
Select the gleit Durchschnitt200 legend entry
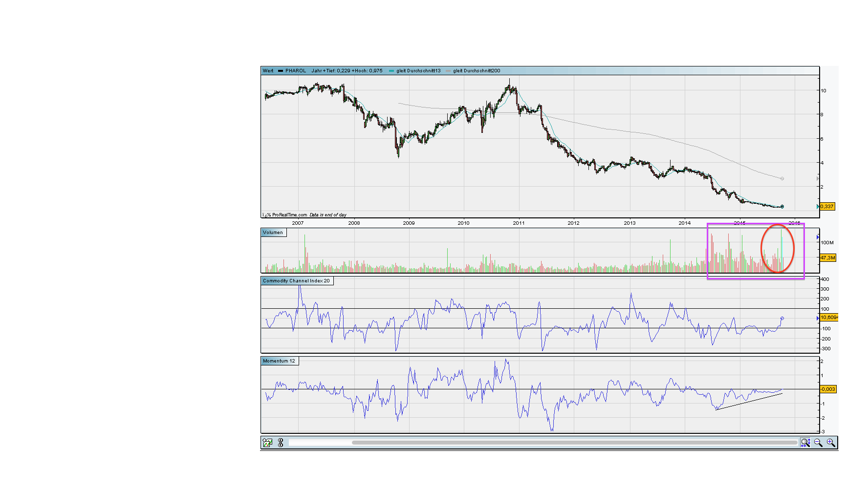tap(476, 71)
